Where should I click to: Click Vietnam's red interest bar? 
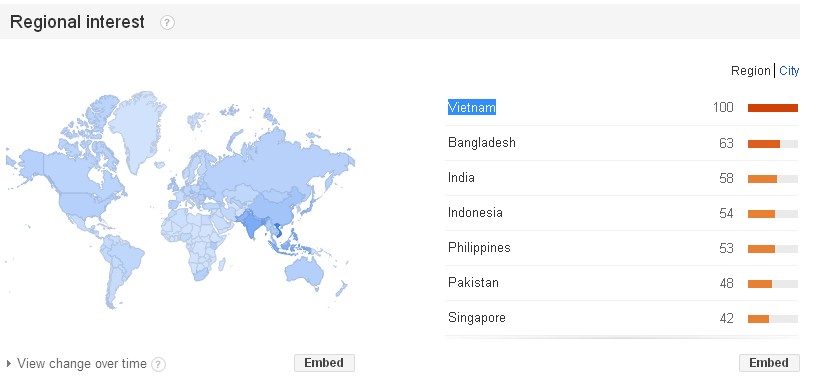[x=773, y=108]
